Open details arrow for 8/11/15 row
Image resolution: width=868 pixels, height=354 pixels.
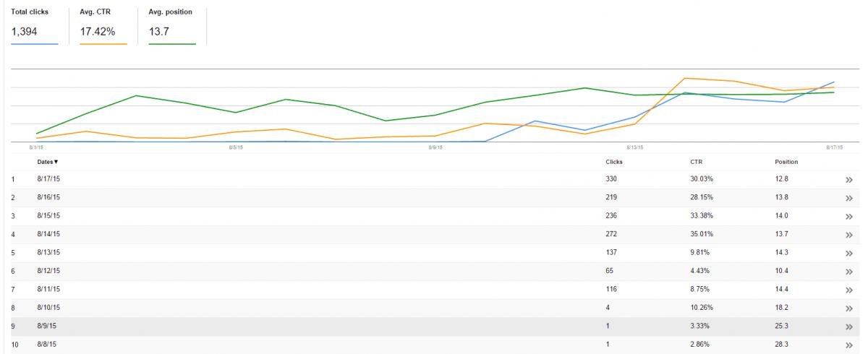[849, 290]
